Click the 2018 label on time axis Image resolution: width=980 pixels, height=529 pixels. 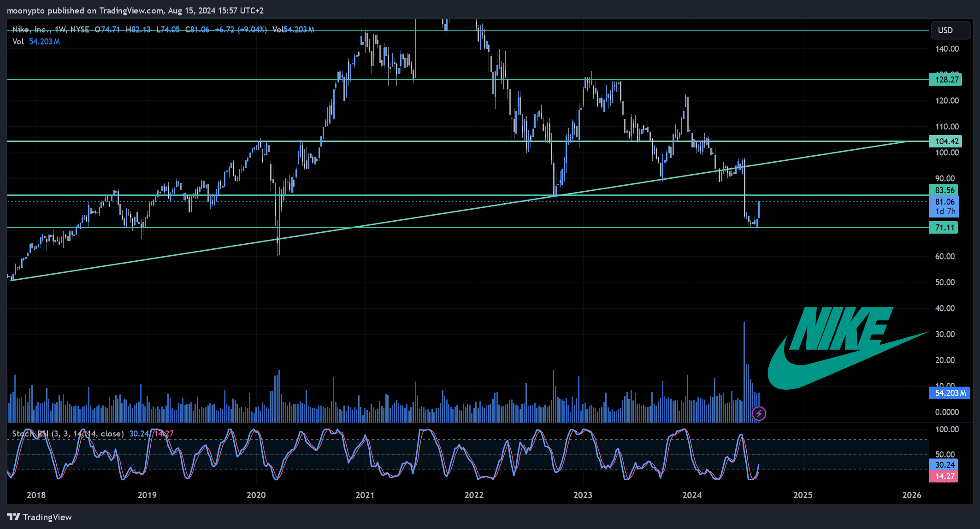(x=36, y=495)
